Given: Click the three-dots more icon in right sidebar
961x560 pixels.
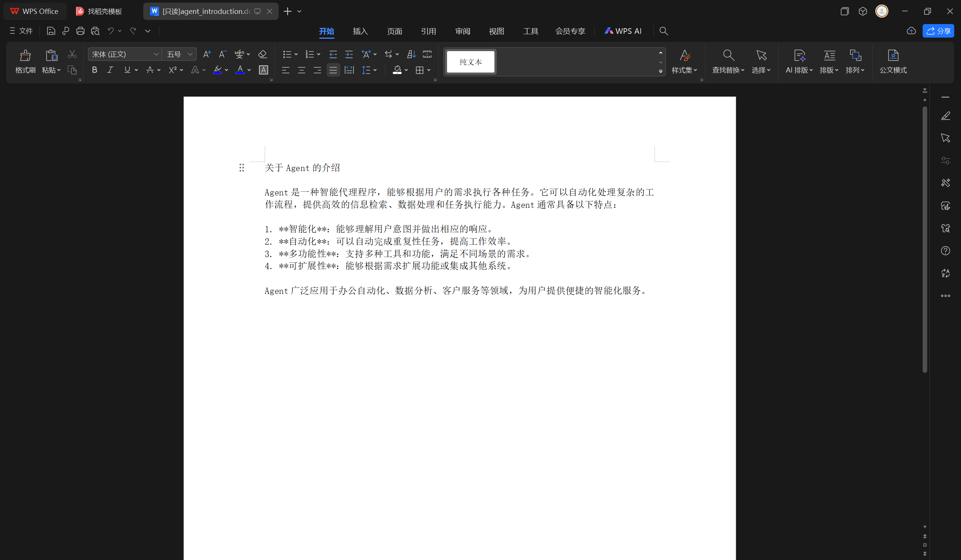Looking at the screenshot, I should point(945,296).
